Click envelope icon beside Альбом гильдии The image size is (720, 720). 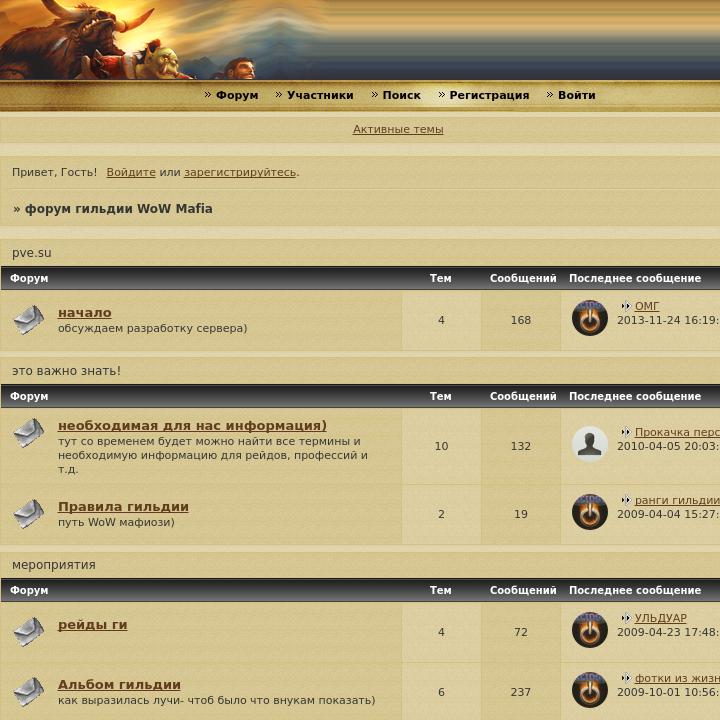coord(28,692)
